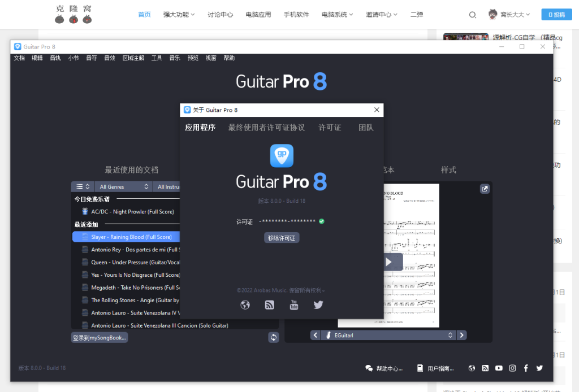Viewport: 579px width, 392px height.
Task: Click bottom bar Instagram icon
Action: pyautogui.click(x=512, y=368)
